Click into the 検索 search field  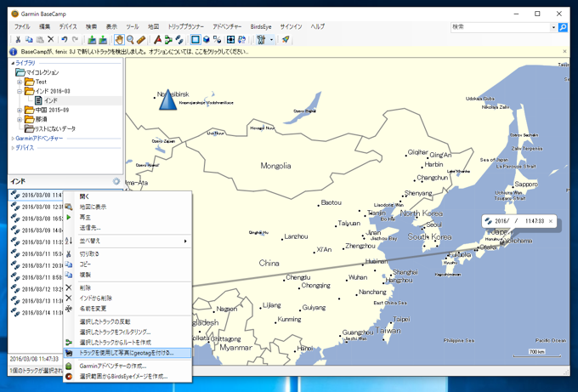[501, 27]
